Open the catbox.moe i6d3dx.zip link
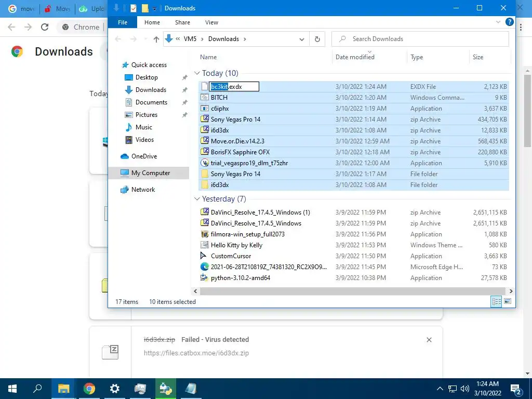 coord(196,353)
